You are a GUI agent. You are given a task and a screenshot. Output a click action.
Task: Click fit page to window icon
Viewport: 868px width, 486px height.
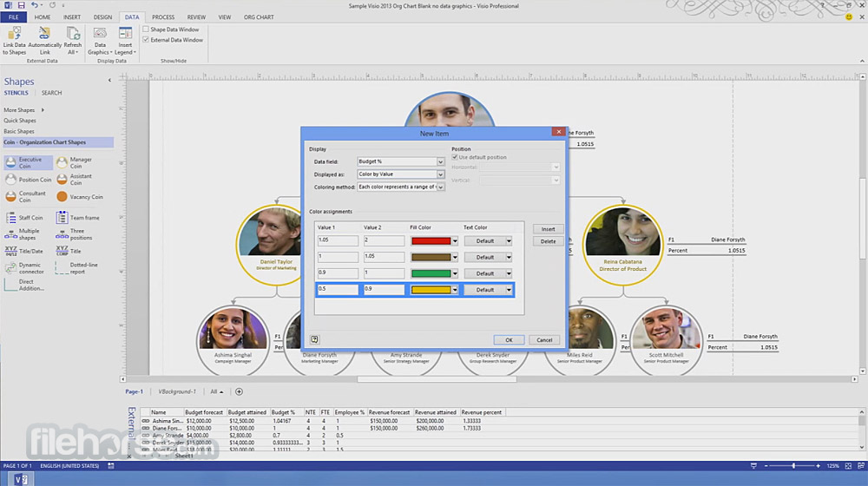tap(848, 466)
